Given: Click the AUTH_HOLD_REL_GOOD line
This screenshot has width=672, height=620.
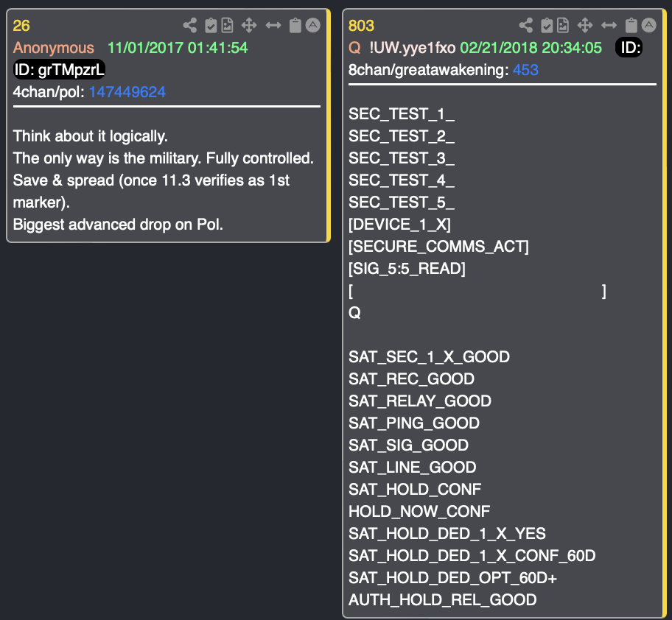Looking at the screenshot, I should pyautogui.click(x=442, y=600).
